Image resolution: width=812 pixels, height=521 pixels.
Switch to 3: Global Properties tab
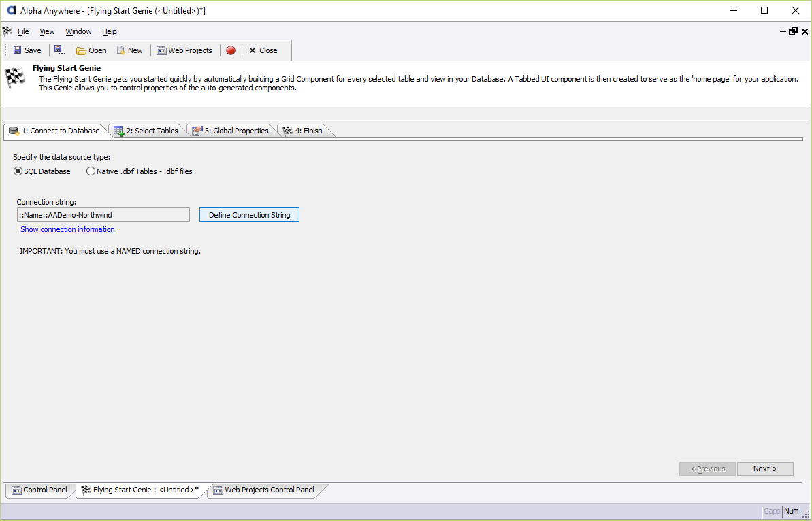[231, 131]
